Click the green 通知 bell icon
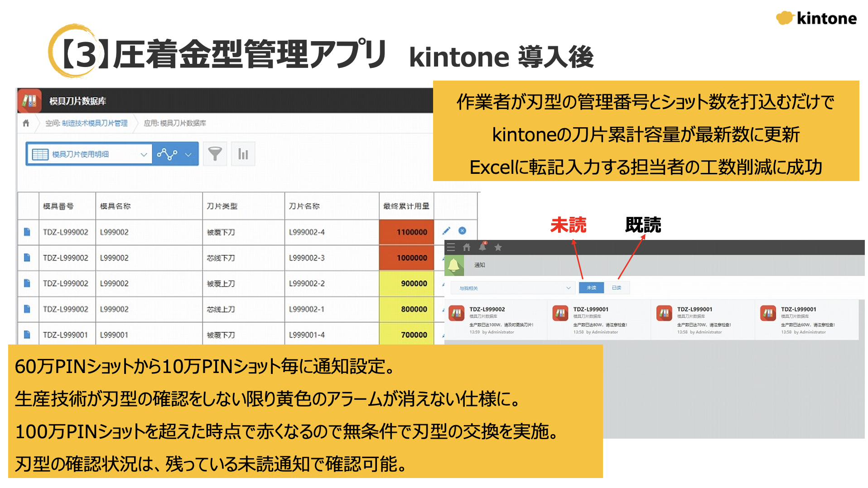The height and width of the screenshot is (488, 868). [x=454, y=265]
